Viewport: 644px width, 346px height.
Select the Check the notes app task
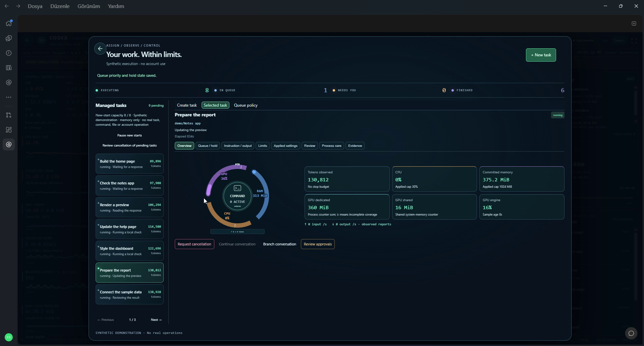(129, 185)
